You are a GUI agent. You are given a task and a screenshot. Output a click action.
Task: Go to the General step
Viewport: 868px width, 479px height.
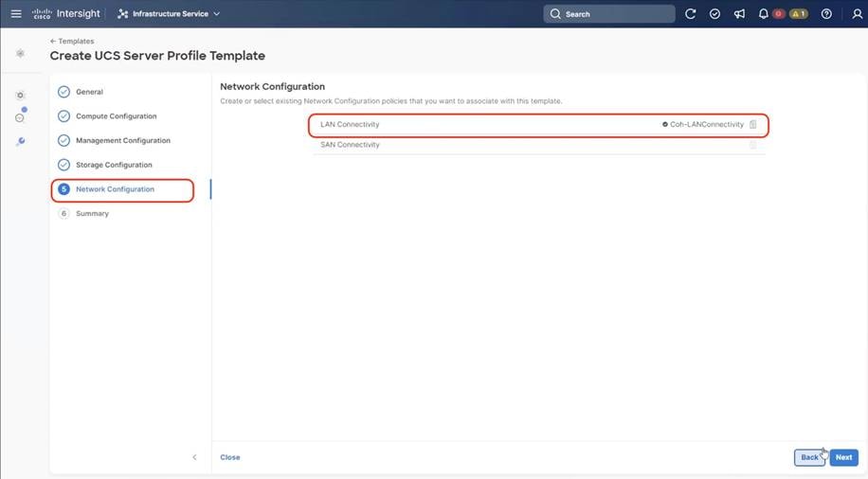(89, 92)
